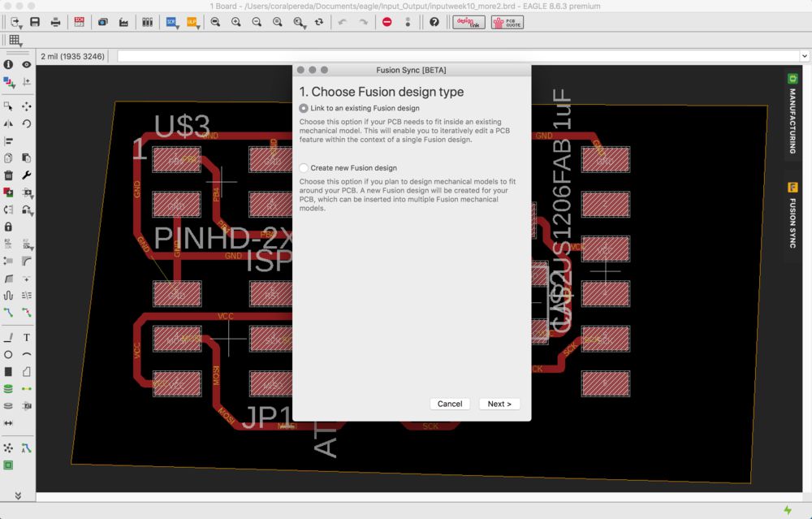812x519 pixels.
Task: Click the redo arrow icon
Action: coord(363,22)
